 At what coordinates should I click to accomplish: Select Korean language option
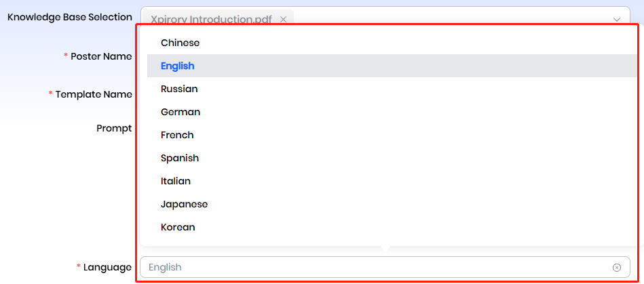pos(178,227)
